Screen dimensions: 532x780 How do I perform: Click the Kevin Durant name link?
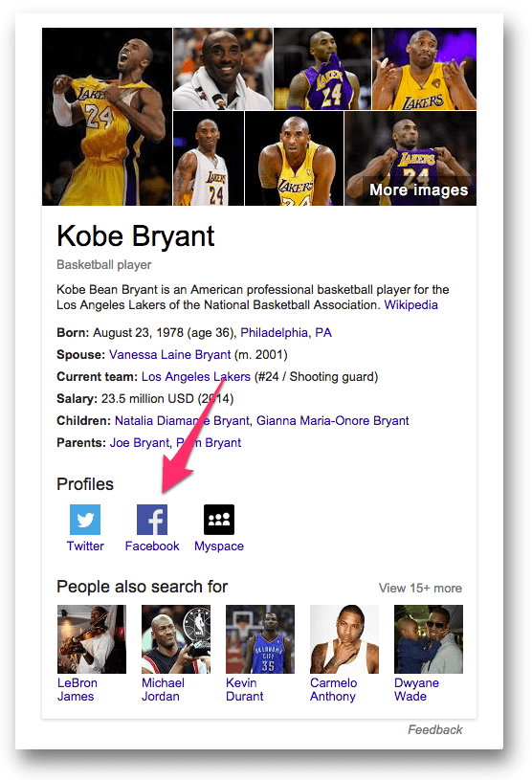click(x=245, y=689)
